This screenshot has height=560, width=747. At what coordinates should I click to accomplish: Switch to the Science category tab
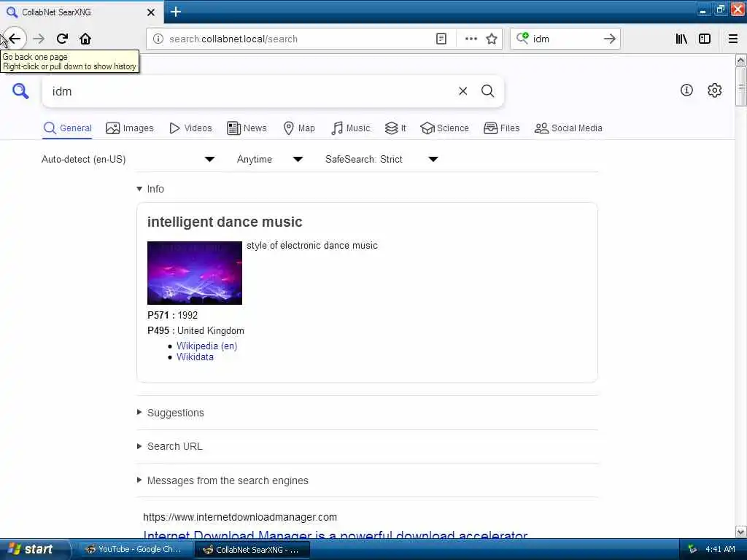[x=444, y=128]
